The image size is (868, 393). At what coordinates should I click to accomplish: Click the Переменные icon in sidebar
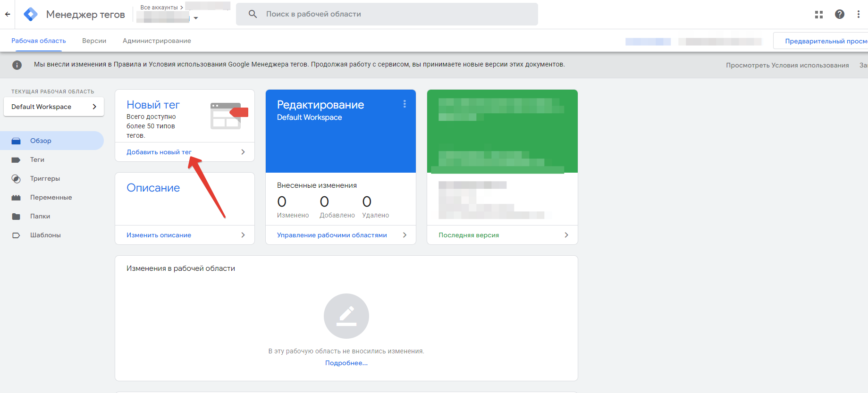point(16,198)
